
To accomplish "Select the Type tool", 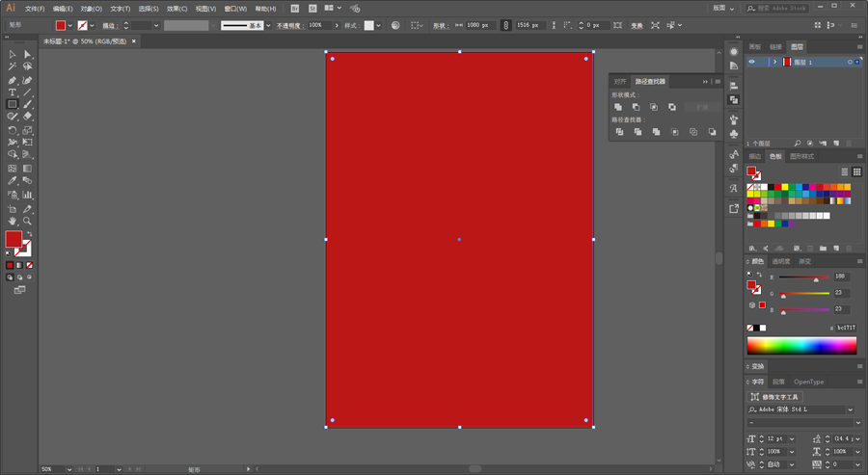I will pyautogui.click(x=13, y=92).
